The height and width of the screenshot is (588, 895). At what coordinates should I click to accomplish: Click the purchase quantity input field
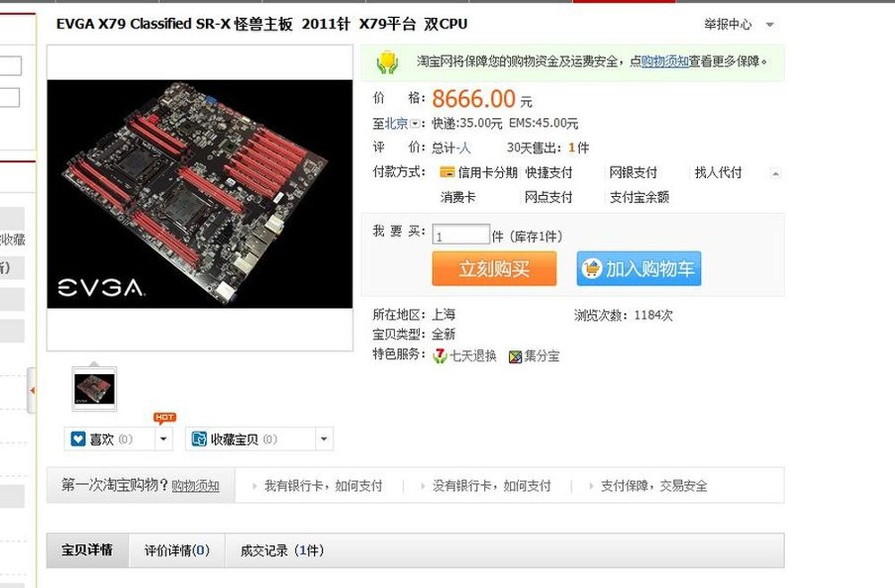coord(461,235)
